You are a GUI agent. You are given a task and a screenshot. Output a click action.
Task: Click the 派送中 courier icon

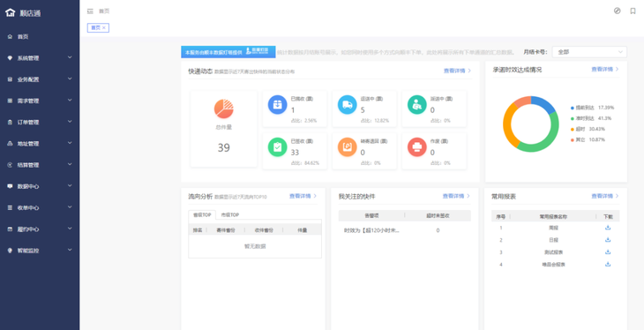[x=417, y=104]
